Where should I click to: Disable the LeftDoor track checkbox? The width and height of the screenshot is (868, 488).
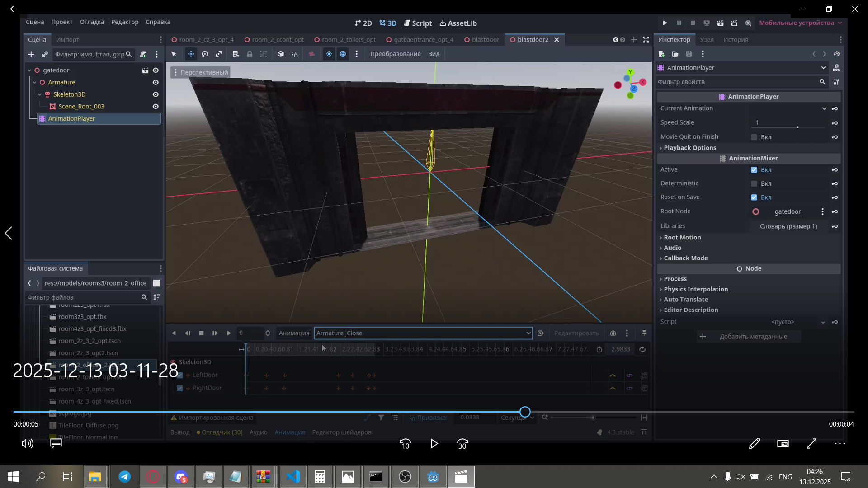[x=180, y=375]
